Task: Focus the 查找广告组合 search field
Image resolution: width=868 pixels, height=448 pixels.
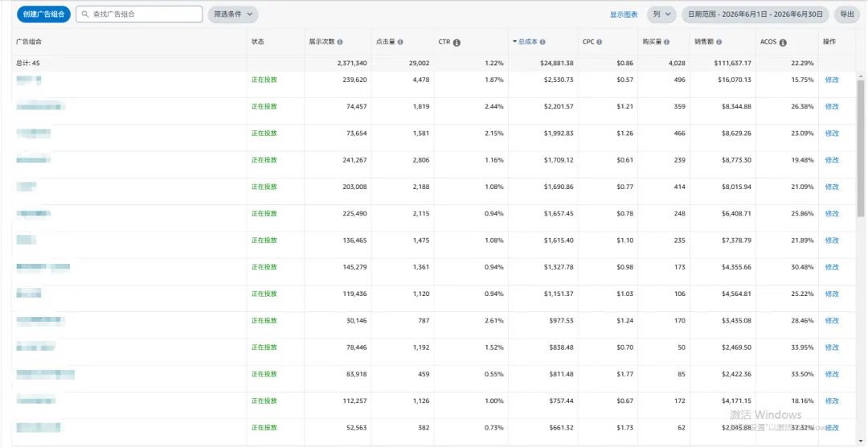Action: 139,14
